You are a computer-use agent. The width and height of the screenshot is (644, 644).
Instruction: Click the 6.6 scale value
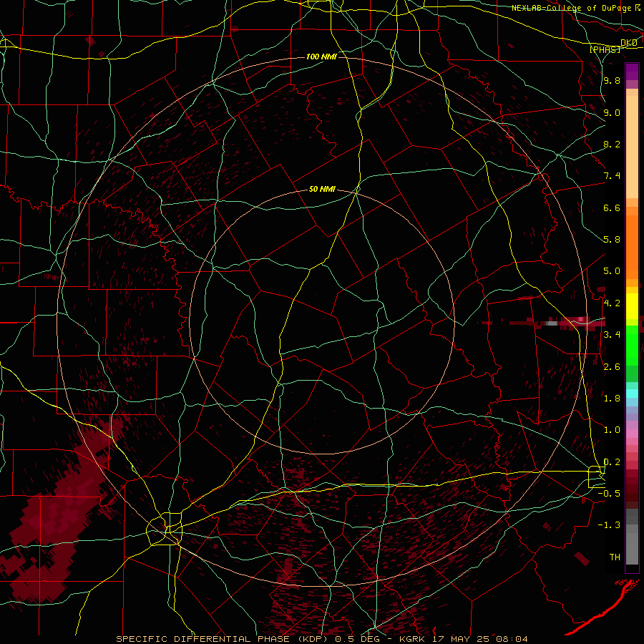(x=612, y=208)
